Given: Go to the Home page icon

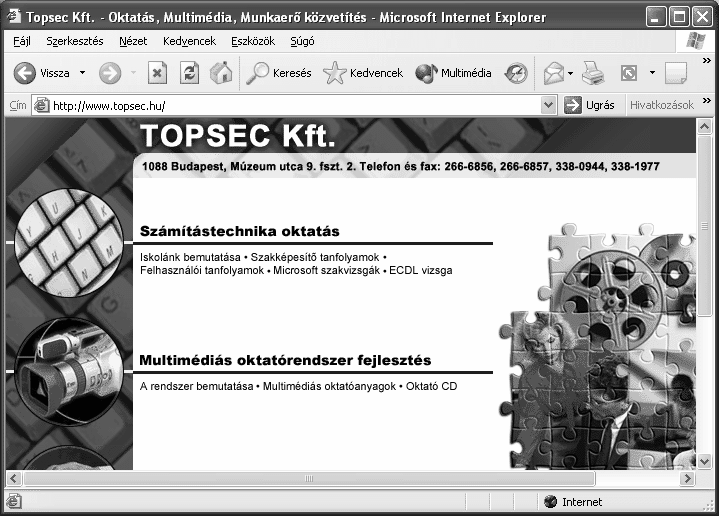Looking at the screenshot, I should (221, 73).
